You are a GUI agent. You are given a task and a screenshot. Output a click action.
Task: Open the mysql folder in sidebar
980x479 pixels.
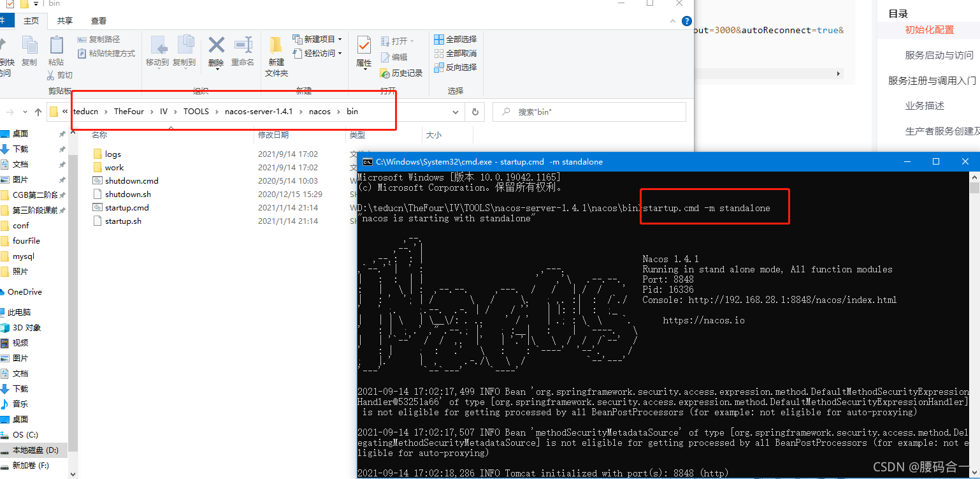[x=24, y=256]
